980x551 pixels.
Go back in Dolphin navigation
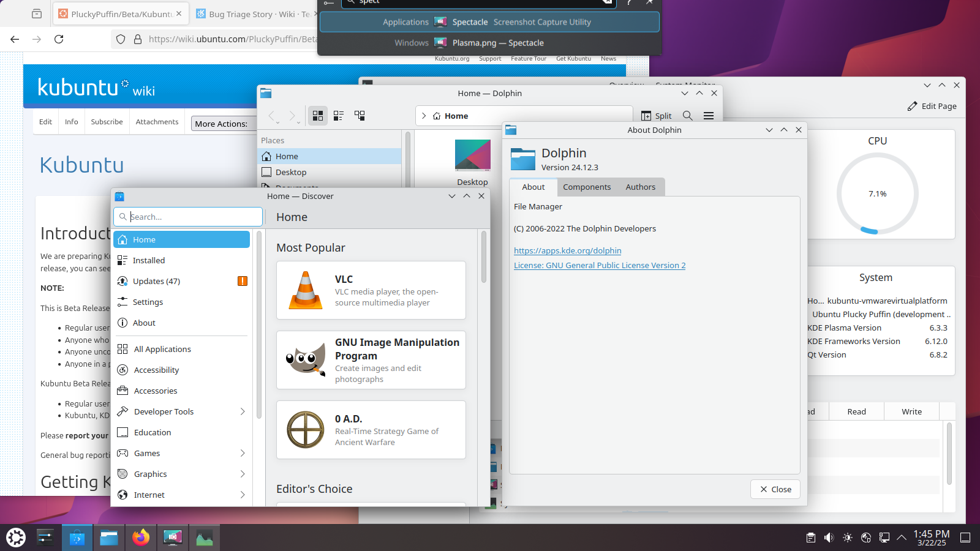pos(273,115)
